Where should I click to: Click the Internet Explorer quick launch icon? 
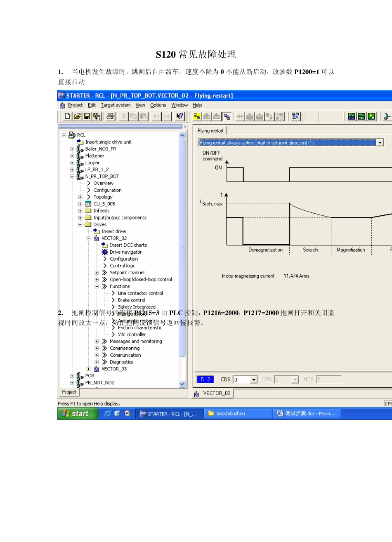click(x=107, y=413)
